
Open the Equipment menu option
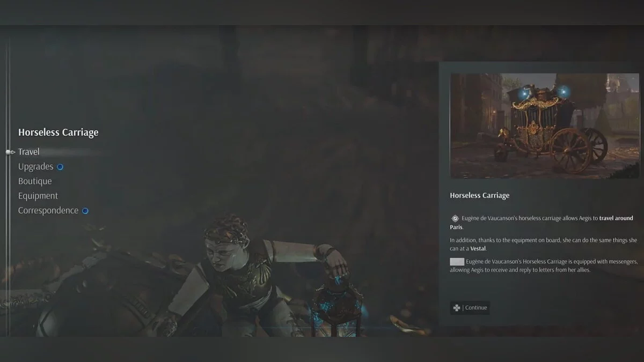(38, 196)
